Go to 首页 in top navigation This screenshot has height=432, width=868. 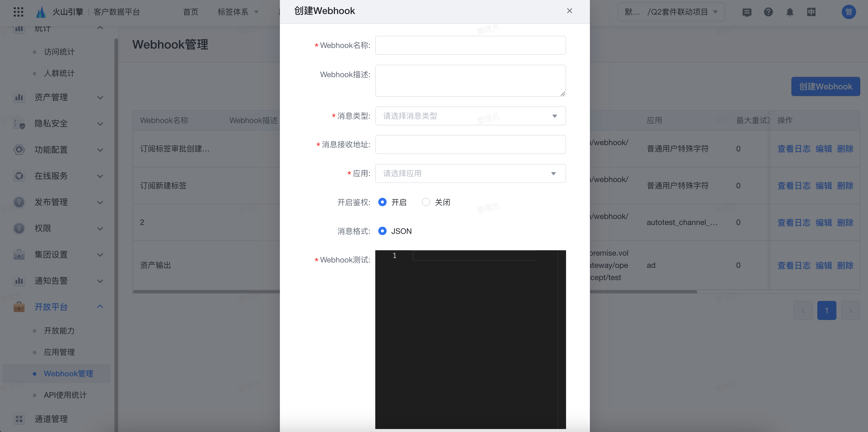click(190, 12)
